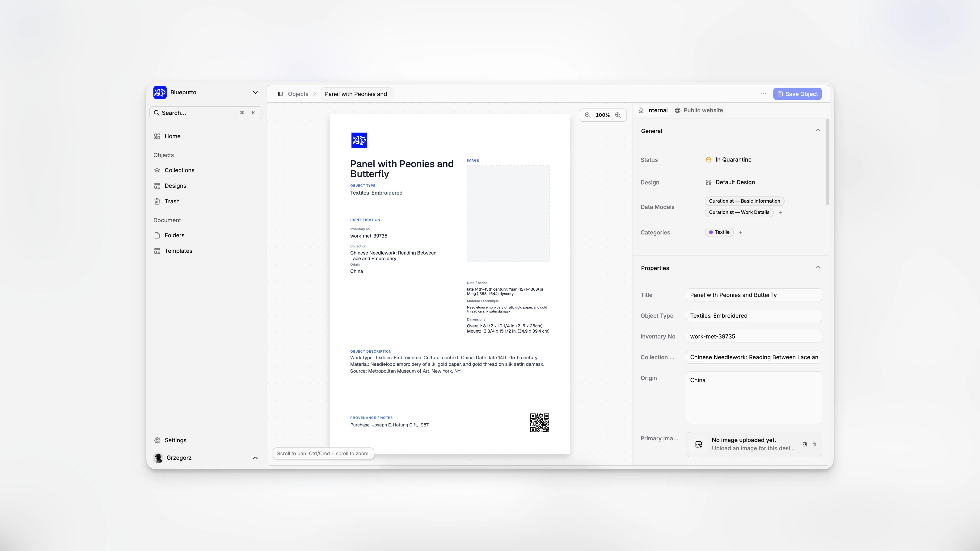The image size is (980, 551).
Task: Click the Purchase, Joseph E. Hotung Gift, 1987 note
Action: pos(389,425)
